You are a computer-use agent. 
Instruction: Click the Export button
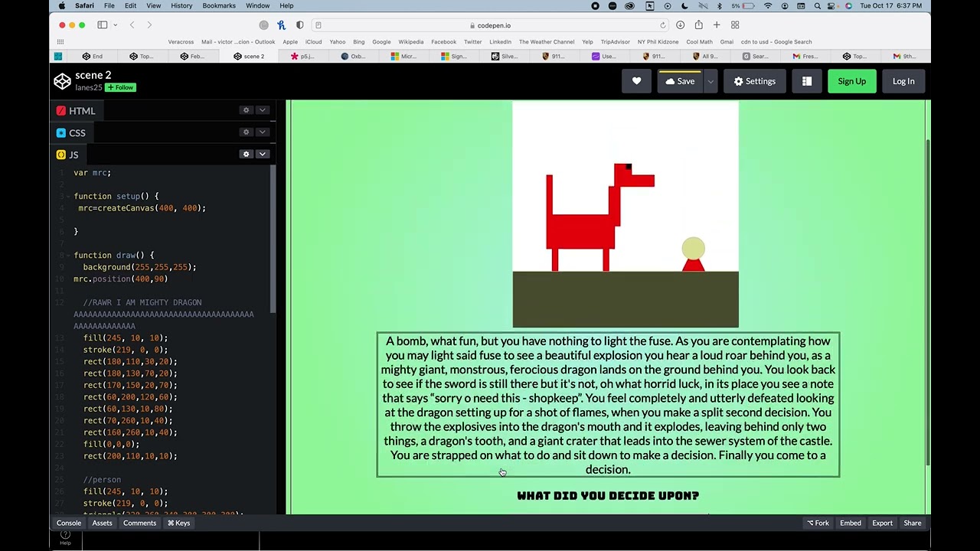(x=882, y=523)
